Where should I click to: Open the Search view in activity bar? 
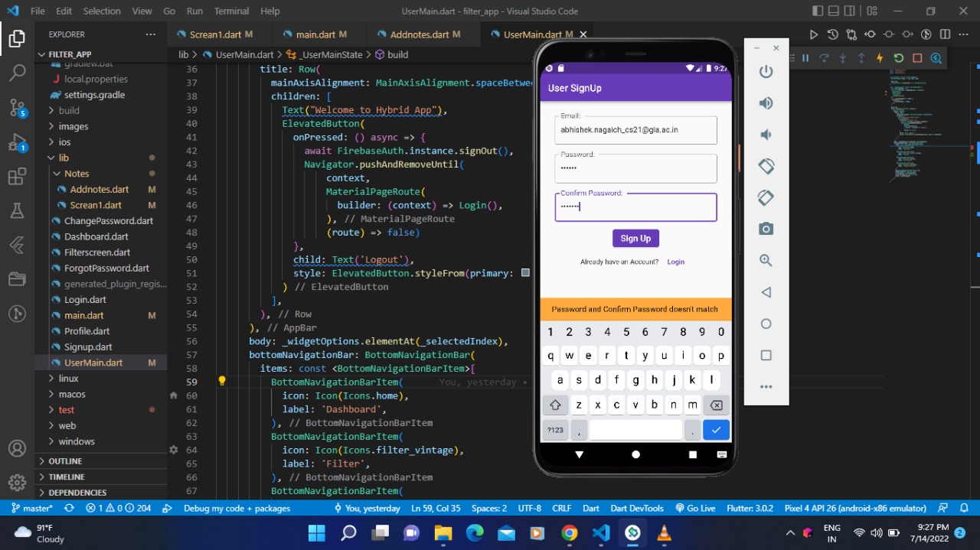(17, 73)
